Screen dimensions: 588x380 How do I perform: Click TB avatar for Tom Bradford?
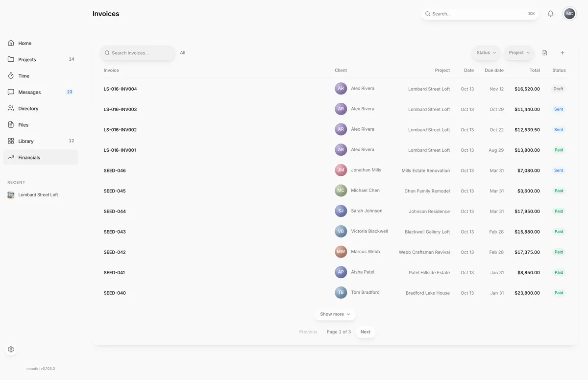341,292
